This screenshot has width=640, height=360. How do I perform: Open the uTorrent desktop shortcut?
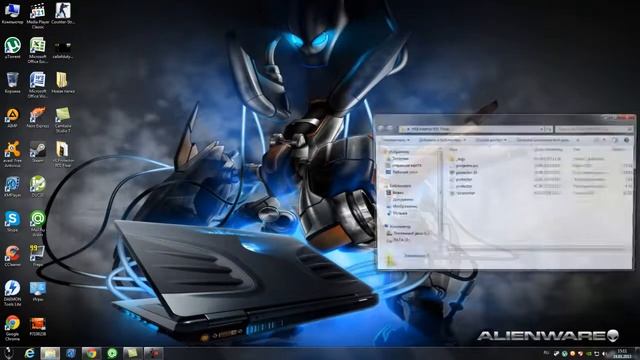point(12,48)
